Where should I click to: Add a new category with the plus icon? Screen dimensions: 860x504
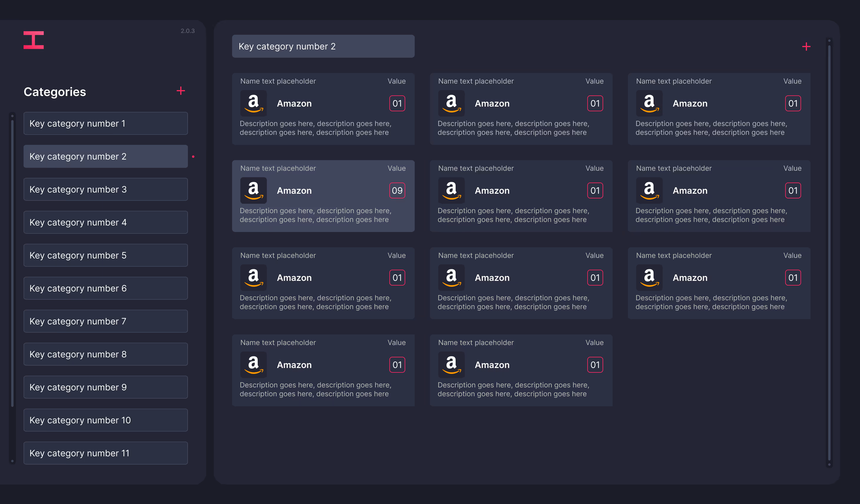coord(181,91)
